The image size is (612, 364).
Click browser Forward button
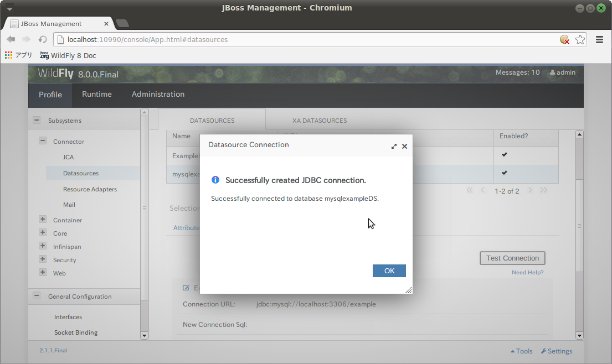(26, 39)
